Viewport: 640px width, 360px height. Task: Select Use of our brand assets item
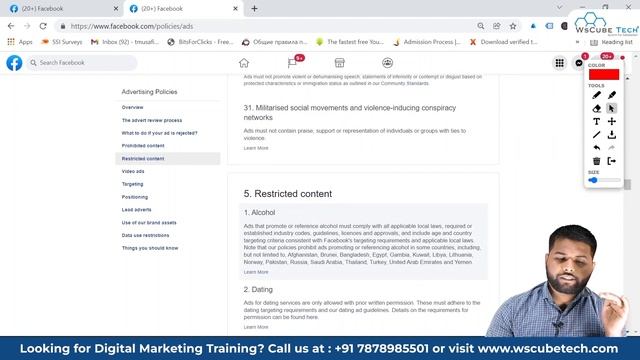coord(149,222)
